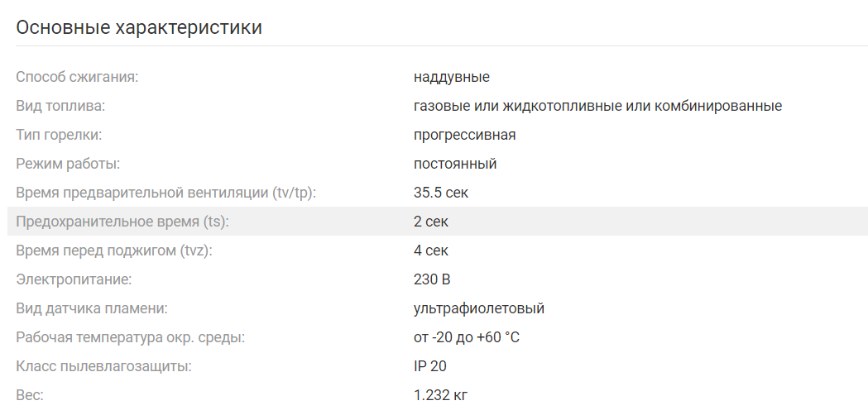This screenshot has width=868, height=415.
Task: Click the "Время предварительной вентиляции (tv/tp):" label
Action: coord(166,193)
